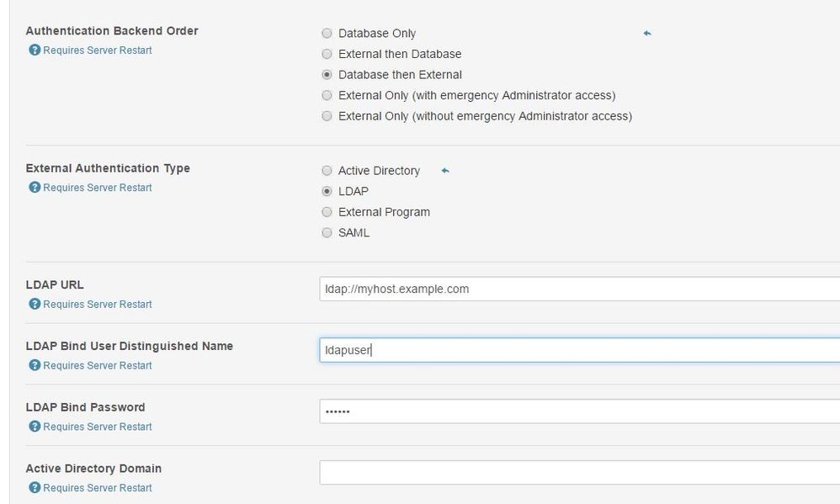Click reset arrow beside Database Only option
Image resolution: width=840 pixels, height=504 pixels.
[x=647, y=34]
